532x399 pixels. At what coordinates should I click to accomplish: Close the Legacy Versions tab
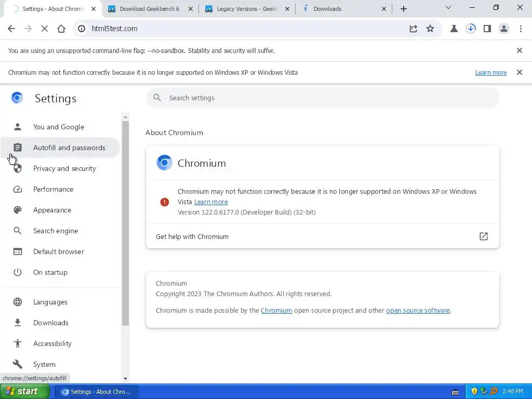pyautogui.click(x=287, y=9)
